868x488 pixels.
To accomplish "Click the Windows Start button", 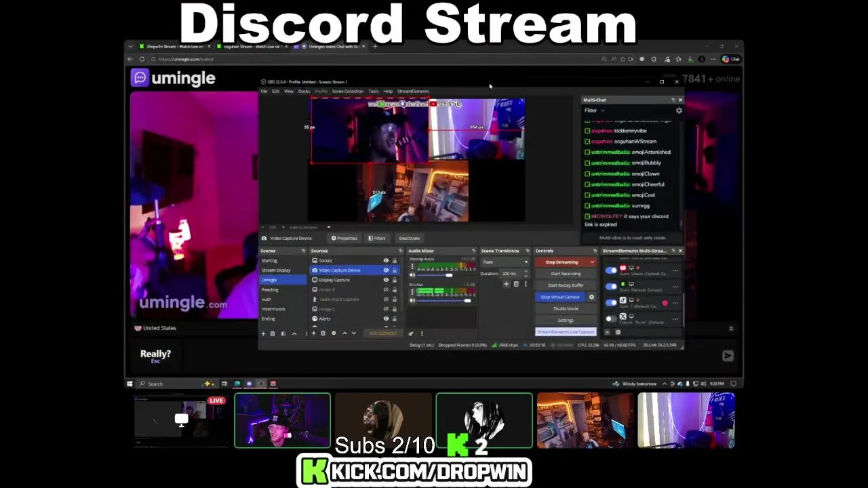I will tap(130, 384).
